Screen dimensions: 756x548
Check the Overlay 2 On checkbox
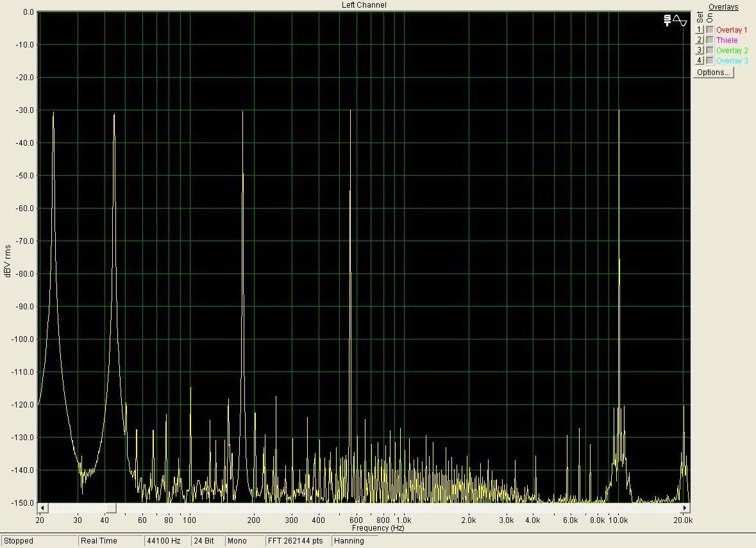pos(710,50)
